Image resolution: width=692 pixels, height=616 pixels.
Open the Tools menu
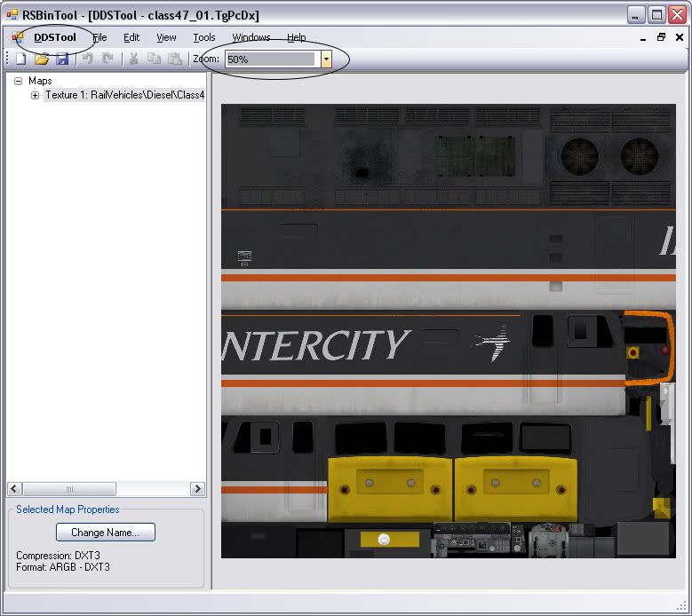tap(204, 37)
